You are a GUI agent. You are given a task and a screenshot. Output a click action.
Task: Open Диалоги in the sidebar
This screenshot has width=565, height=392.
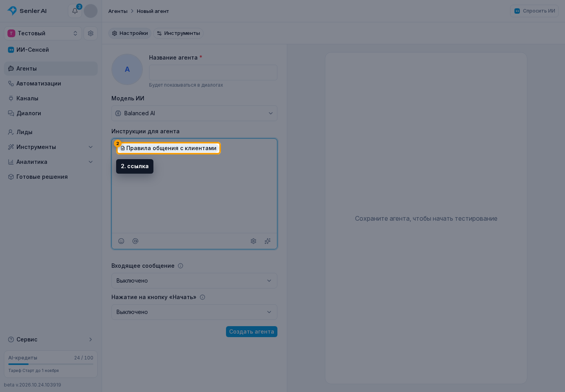coord(51,113)
